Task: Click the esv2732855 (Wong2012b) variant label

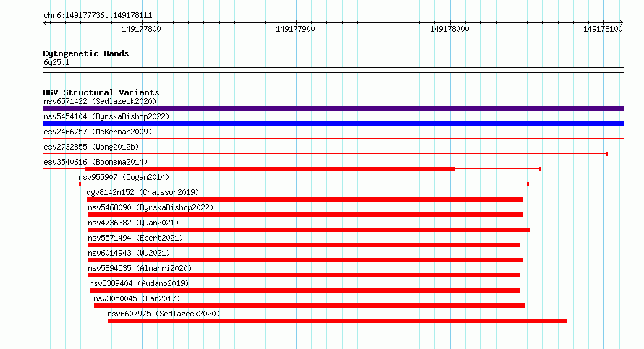Action: pyautogui.click(x=91, y=147)
